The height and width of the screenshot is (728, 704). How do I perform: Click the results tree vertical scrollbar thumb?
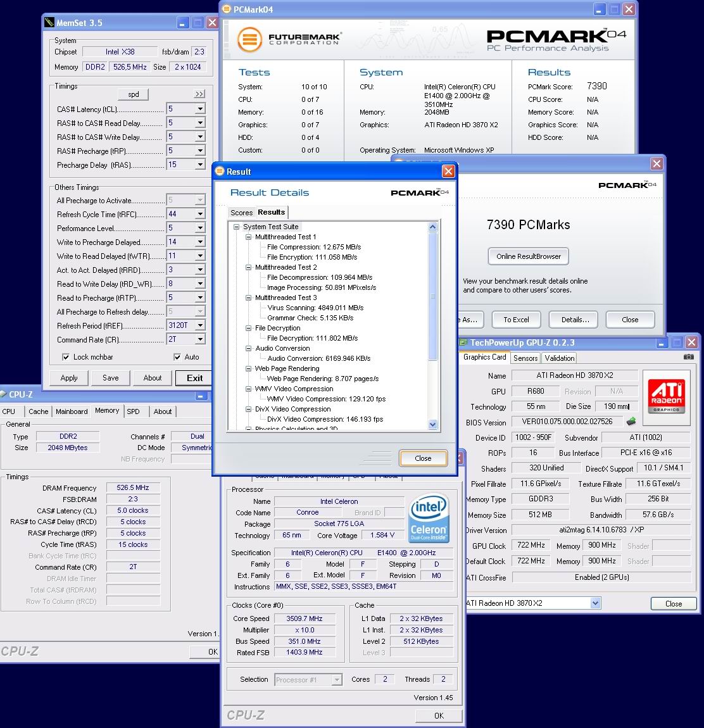[433, 296]
